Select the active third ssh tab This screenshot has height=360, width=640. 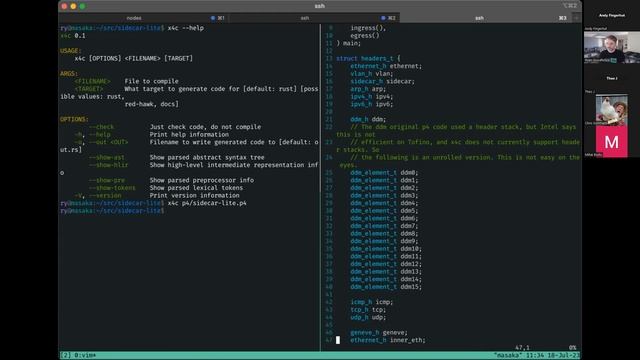pos(485,18)
